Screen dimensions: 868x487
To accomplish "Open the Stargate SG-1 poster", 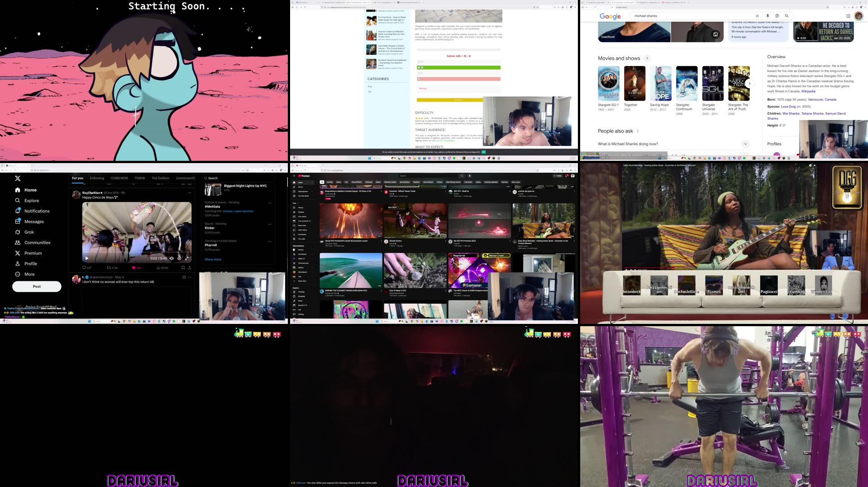I will pyautogui.click(x=608, y=83).
